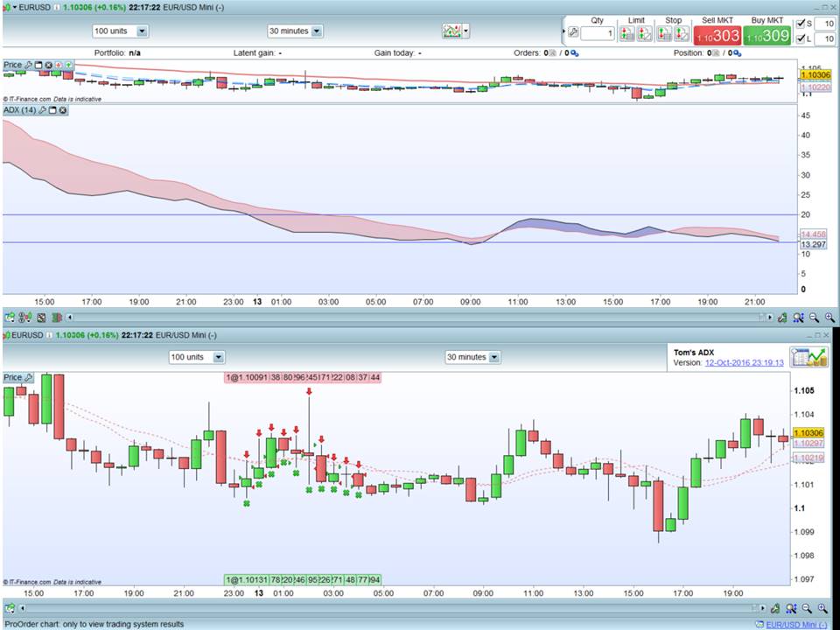The width and height of the screenshot is (840, 630).
Task: Open the Price panel wrench settings in the top chart
Action: click(28, 65)
